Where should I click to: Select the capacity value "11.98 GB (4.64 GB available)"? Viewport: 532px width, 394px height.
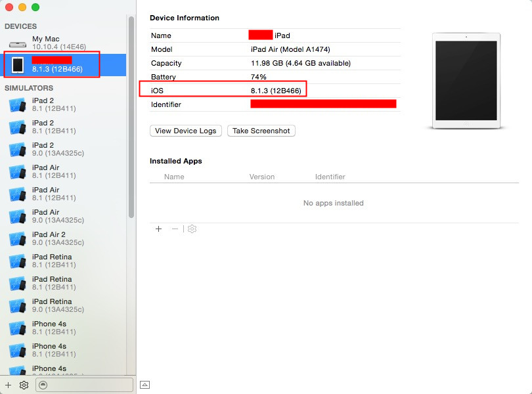[x=301, y=63]
